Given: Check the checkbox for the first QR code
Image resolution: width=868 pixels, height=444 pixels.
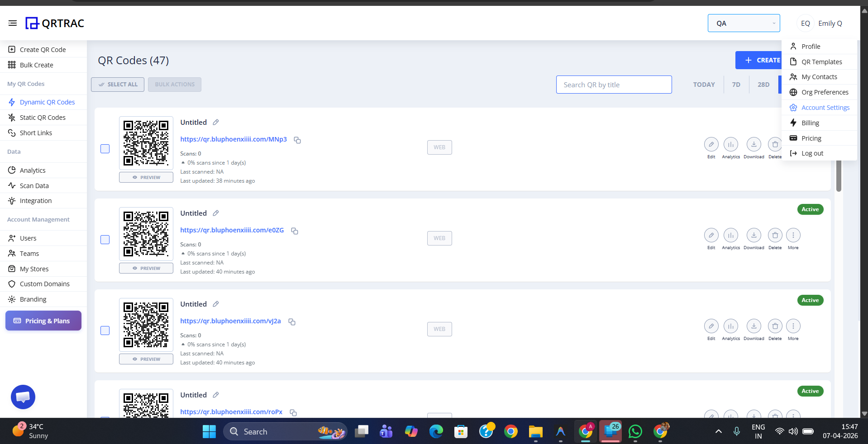Looking at the screenshot, I should pos(105,149).
